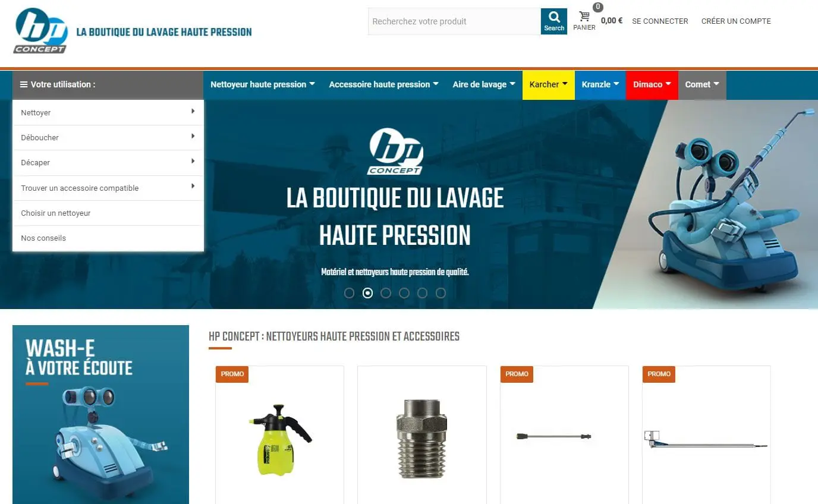Image resolution: width=818 pixels, height=504 pixels.
Task: Click the Wash-E robot banner image
Action: pos(100,414)
